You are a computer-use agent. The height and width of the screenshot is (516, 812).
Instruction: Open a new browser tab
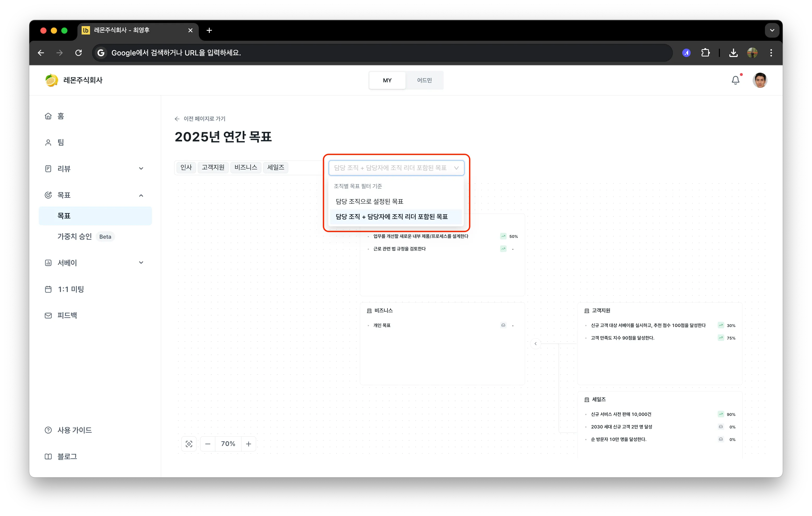tap(209, 30)
